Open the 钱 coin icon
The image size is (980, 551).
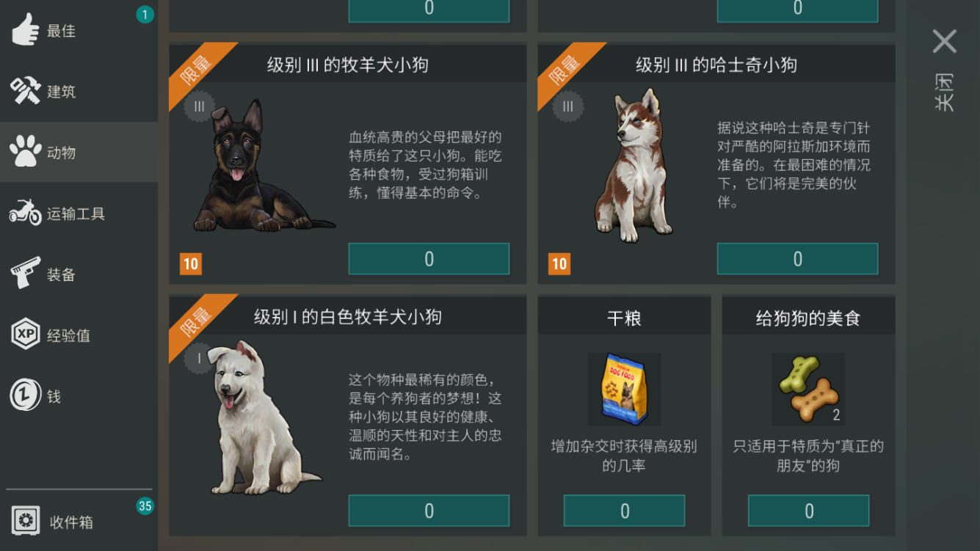[26, 395]
